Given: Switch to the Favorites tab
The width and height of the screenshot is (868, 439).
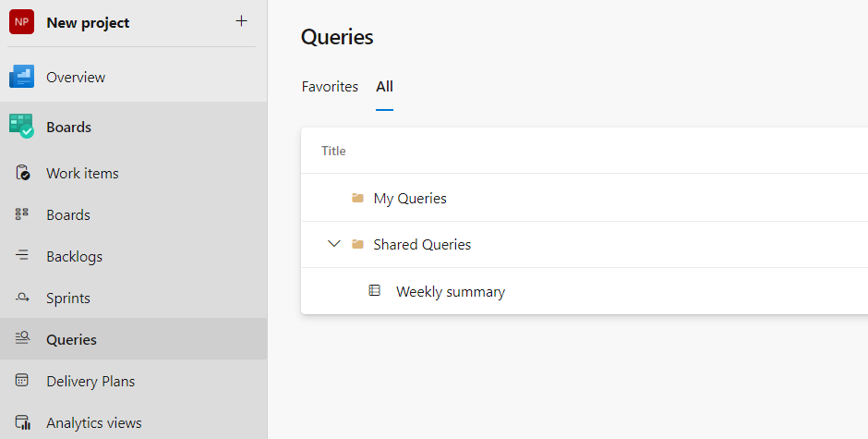Looking at the screenshot, I should 330,86.
